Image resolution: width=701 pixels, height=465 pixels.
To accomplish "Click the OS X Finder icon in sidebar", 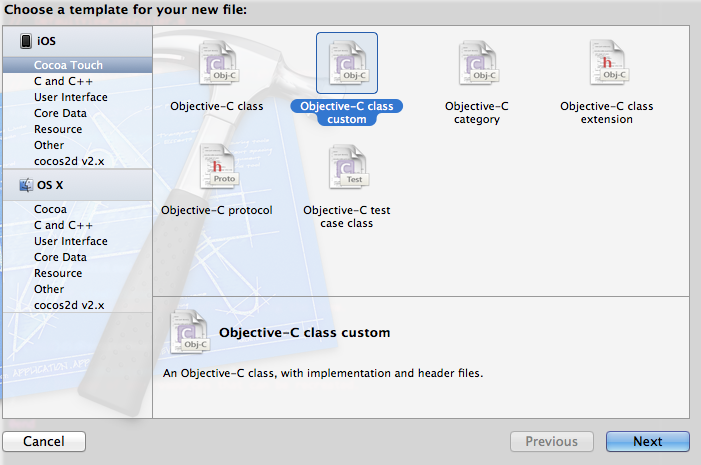I will [x=26, y=185].
